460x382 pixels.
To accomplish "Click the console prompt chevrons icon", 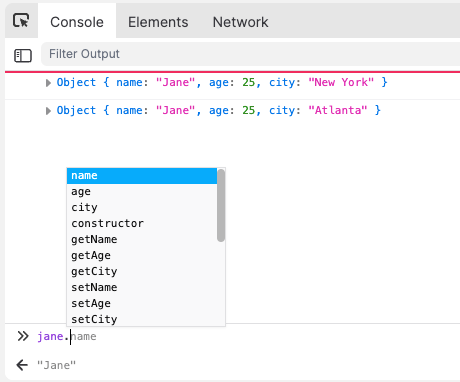I will tap(23, 336).
